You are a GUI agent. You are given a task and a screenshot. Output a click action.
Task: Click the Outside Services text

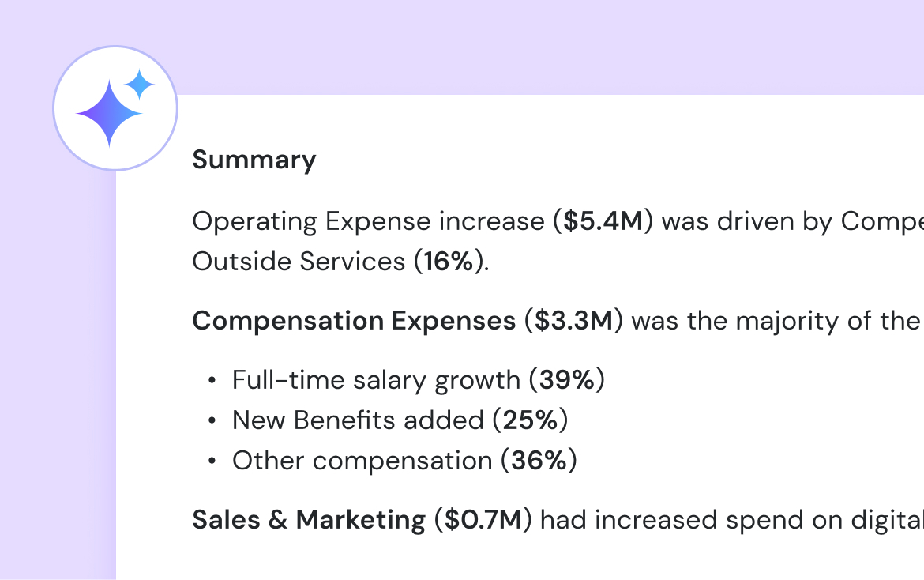[x=299, y=262]
